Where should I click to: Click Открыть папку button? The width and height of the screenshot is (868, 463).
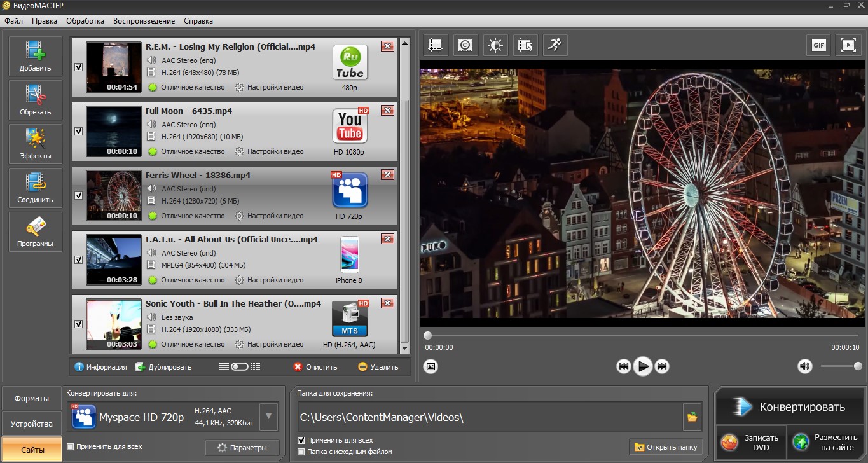click(666, 447)
